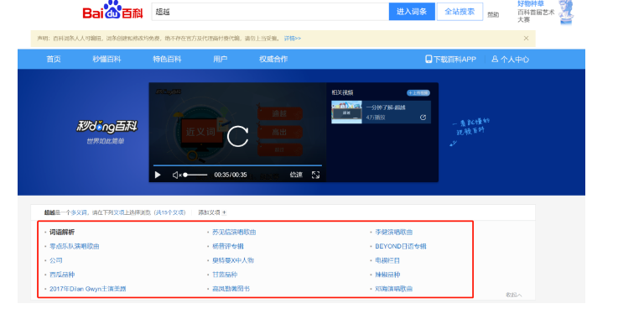Open the 奥特曼X中人物 entry
Image resolution: width=644 pixels, height=314 pixels.
pos(233,260)
